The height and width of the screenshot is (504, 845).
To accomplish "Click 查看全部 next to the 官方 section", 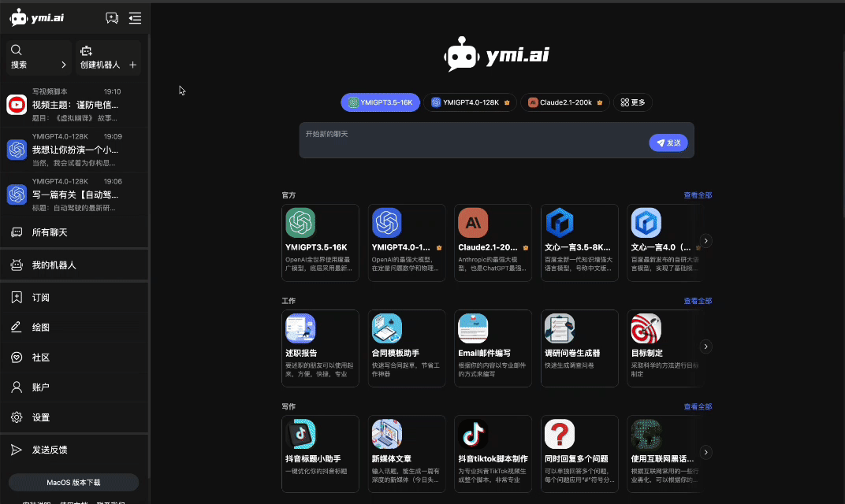I will [697, 195].
